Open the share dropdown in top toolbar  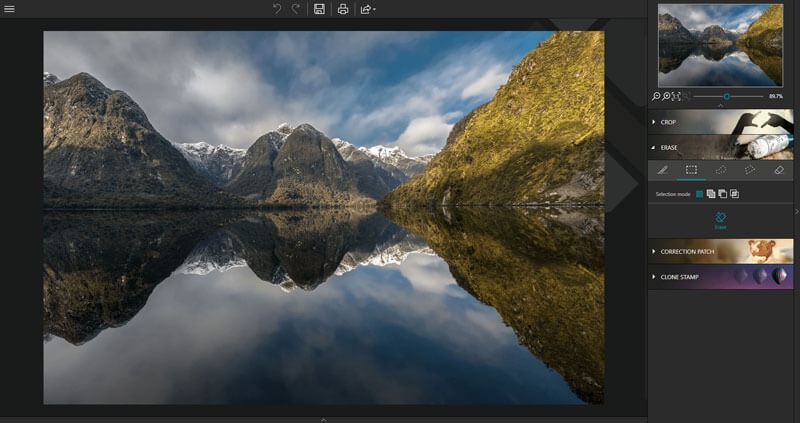[x=368, y=9]
